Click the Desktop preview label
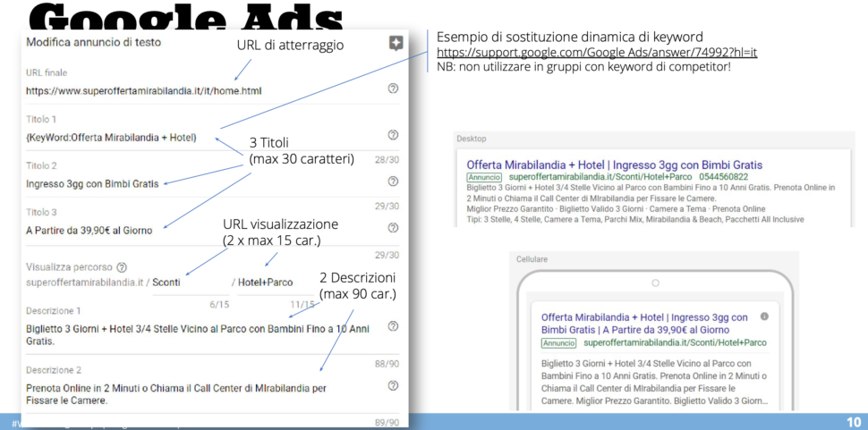Image resolution: width=868 pixels, height=430 pixels. pyautogui.click(x=471, y=139)
